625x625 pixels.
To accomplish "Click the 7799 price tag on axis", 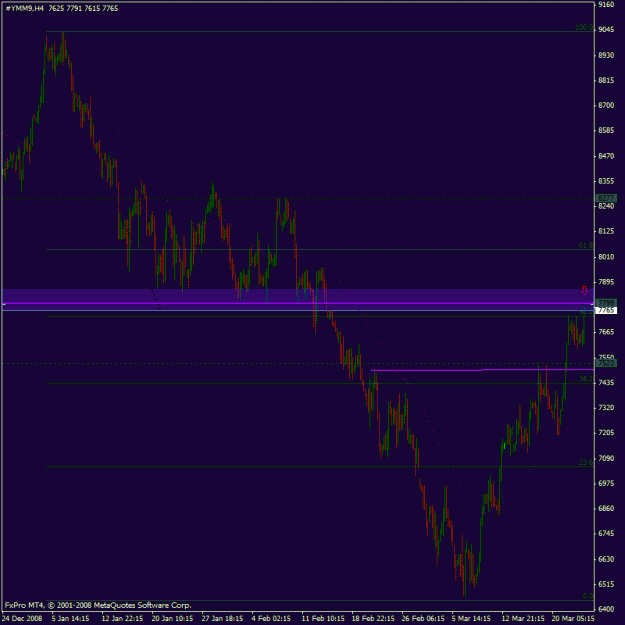I will 606,303.
